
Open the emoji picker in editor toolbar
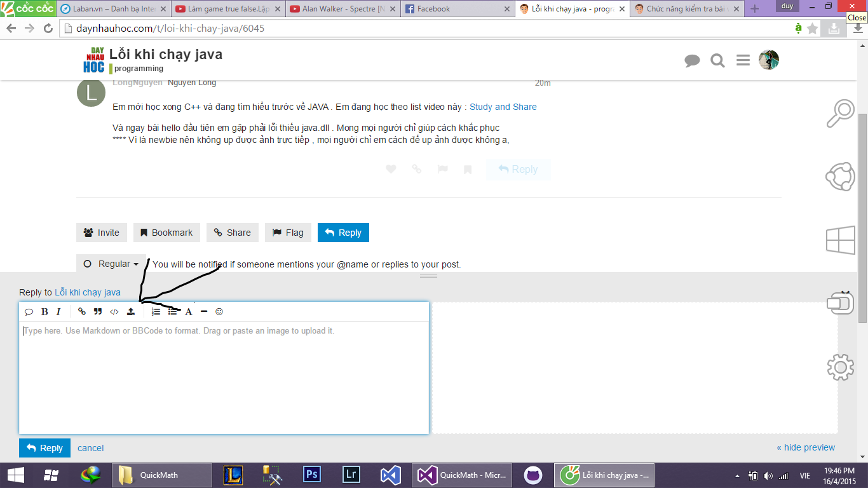coord(219,312)
